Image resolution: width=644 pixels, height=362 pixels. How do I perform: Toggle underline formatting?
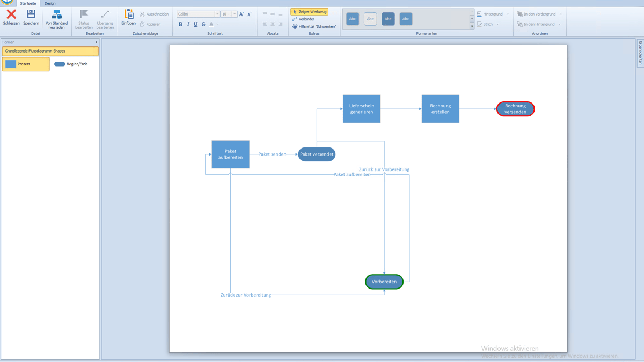click(195, 24)
